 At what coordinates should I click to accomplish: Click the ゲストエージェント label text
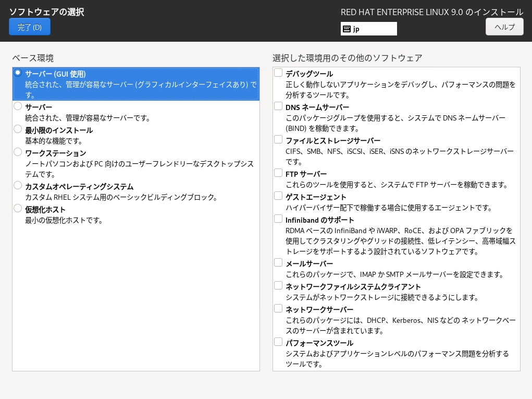tap(316, 197)
